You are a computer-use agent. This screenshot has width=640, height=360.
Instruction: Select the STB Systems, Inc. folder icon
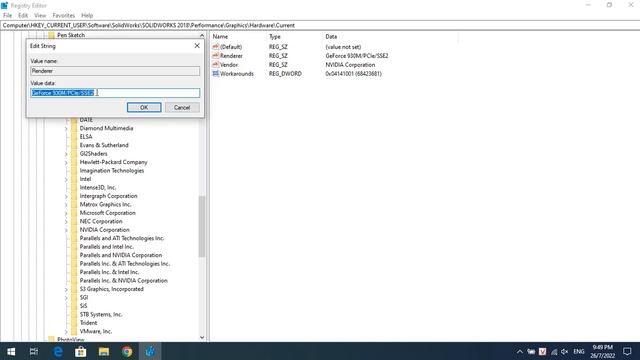pos(74,315)
